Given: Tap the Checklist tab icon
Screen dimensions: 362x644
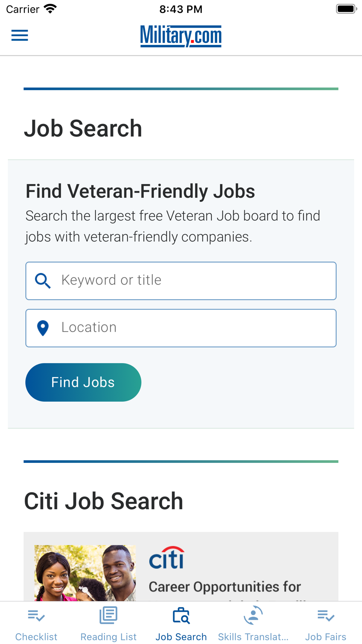Looking at the screenshot, I should click(36, 615).
